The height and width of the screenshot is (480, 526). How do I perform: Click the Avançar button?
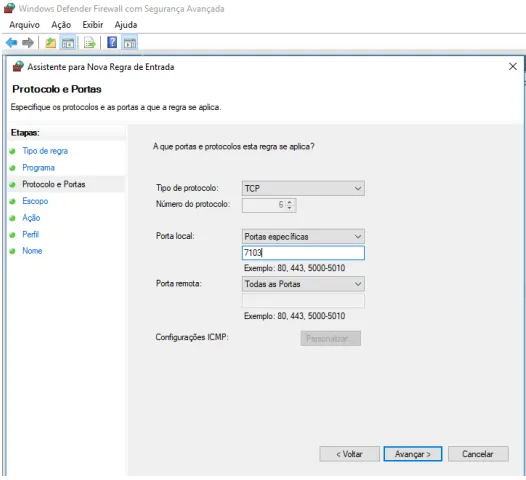click(x=413, y=454)
